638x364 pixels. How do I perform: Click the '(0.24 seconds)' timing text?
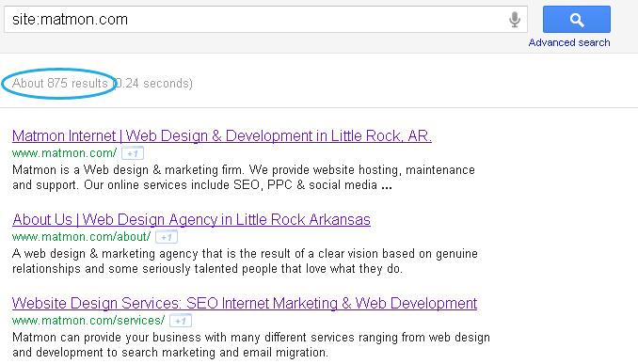point(153,84)
